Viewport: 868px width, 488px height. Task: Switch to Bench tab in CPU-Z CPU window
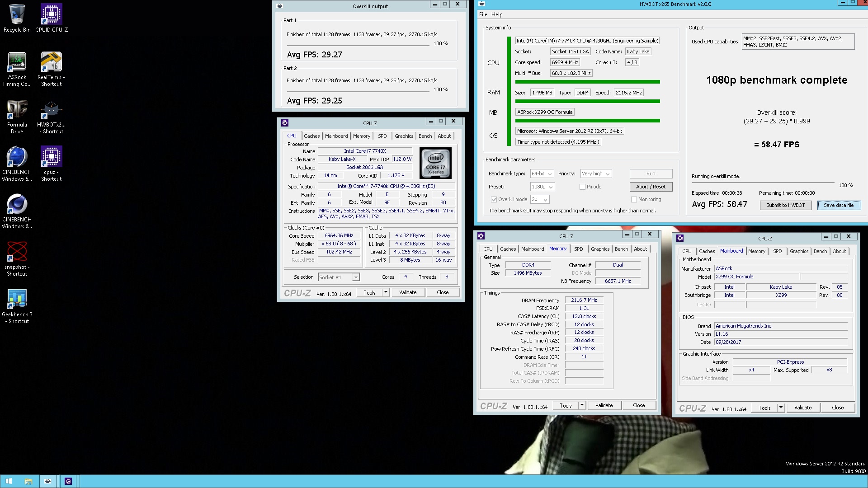(x=425, y=136)
